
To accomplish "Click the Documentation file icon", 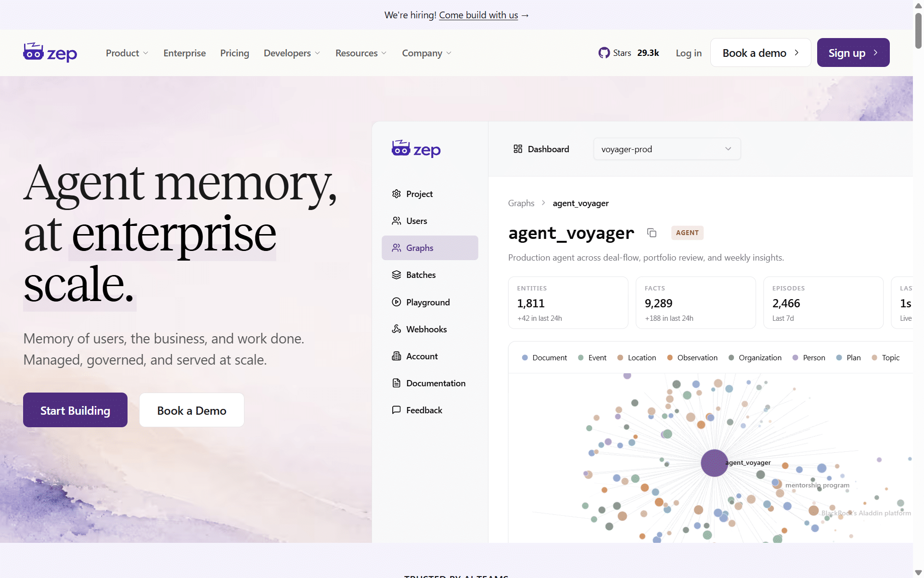I will click(x=397, y=383).
